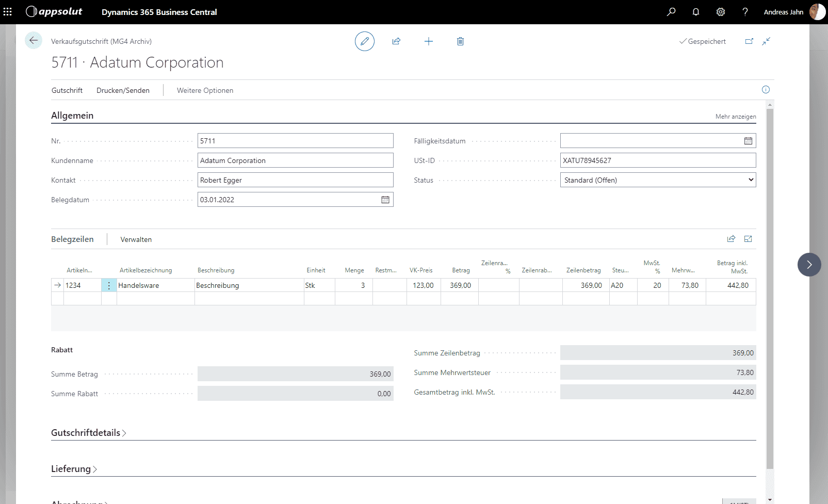Click into the Kundenname field

click(x=295, y=160)
